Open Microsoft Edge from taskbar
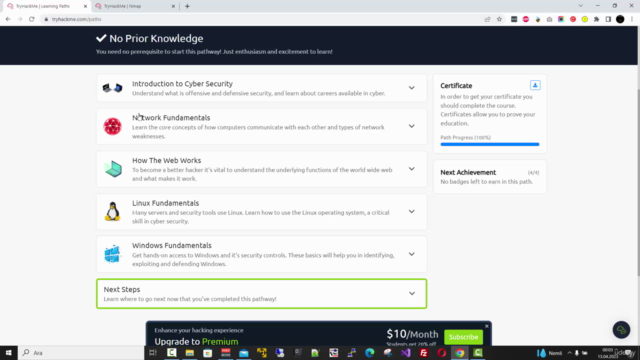Image resolution: width=640 pixels, height=360 pixels. pyautogui.click(x=370, y=353)
